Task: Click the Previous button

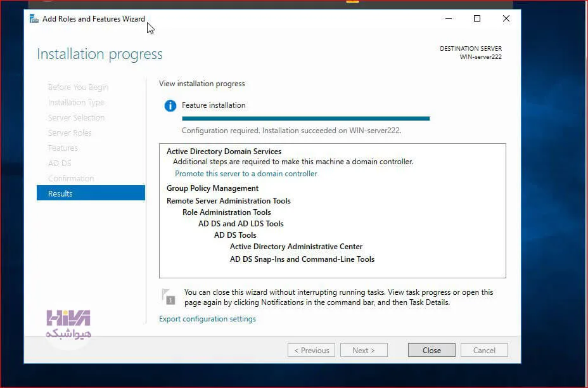Action: click(311, 350)
